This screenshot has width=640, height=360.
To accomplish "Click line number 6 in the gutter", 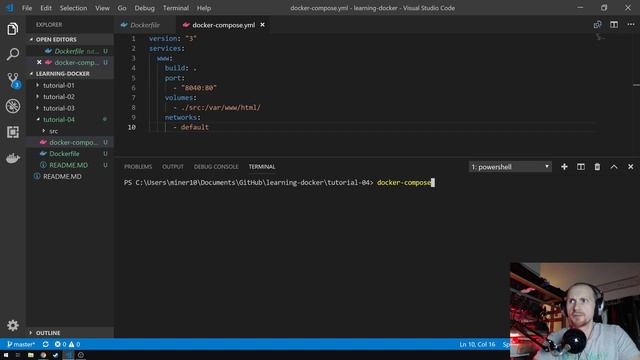I will [x=133, y=88].
